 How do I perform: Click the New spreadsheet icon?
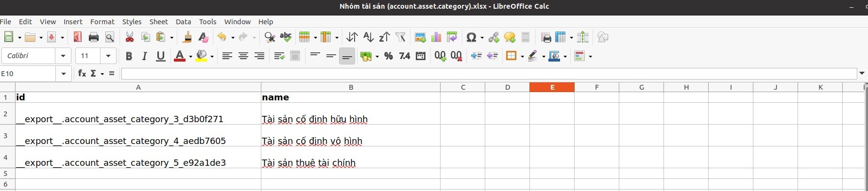pos(8,37)
